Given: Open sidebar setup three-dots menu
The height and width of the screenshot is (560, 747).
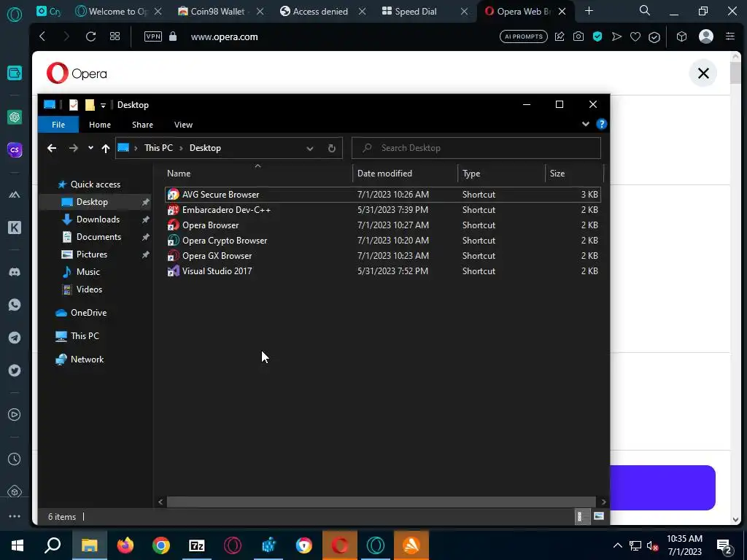Looking at the screenshot, I should coord(15,516).
